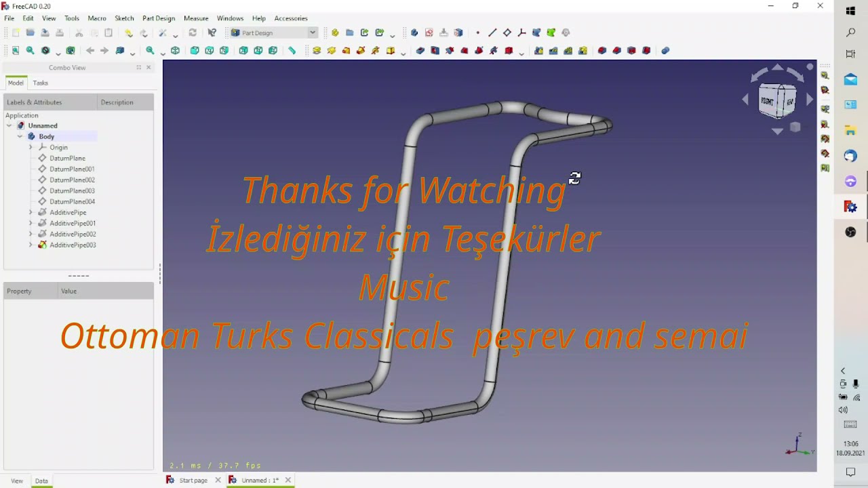
Task: Switch to Front view icon
Action: (x=195, y=50)
